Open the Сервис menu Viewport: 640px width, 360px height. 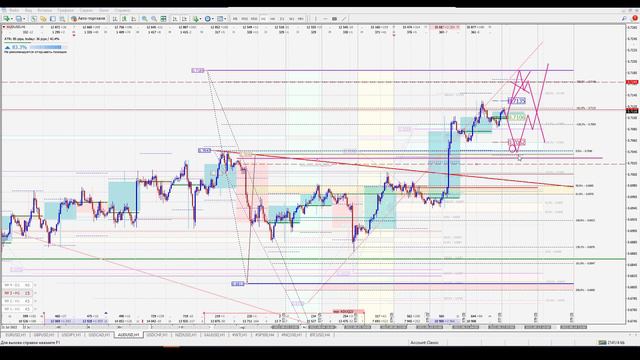click(x=86, y=10)
